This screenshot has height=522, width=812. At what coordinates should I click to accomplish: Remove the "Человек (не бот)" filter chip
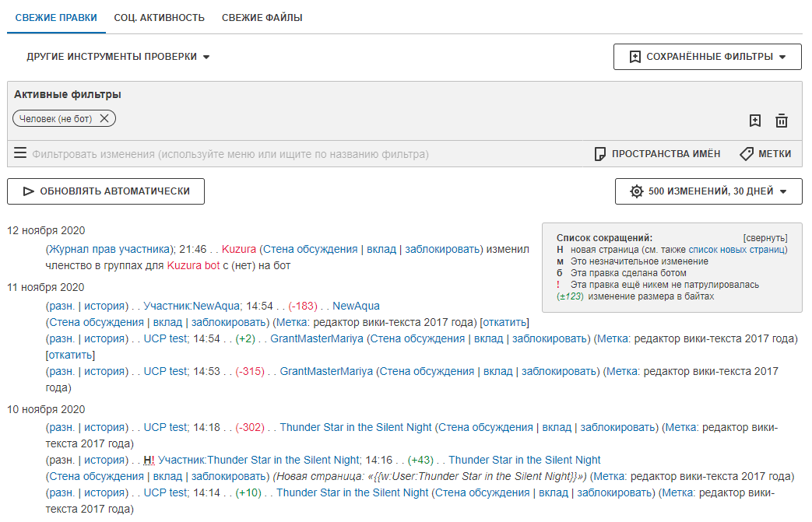(104, 118)
